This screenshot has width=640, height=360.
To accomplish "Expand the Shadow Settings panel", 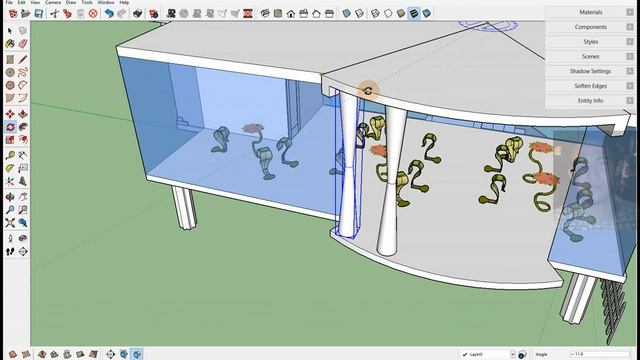I will pyautogui.click(x=590, y=71).
